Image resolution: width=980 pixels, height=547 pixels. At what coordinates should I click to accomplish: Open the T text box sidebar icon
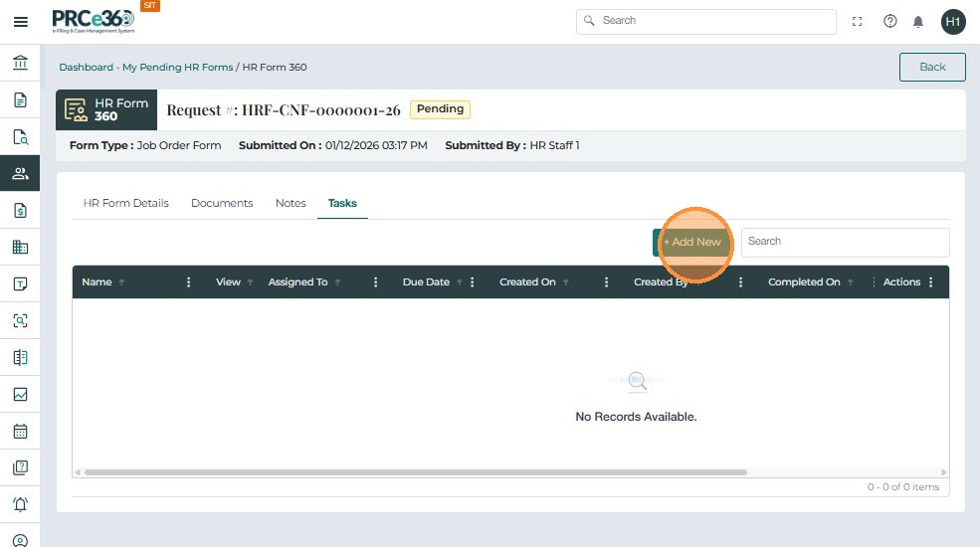click(x=20, y=284)
